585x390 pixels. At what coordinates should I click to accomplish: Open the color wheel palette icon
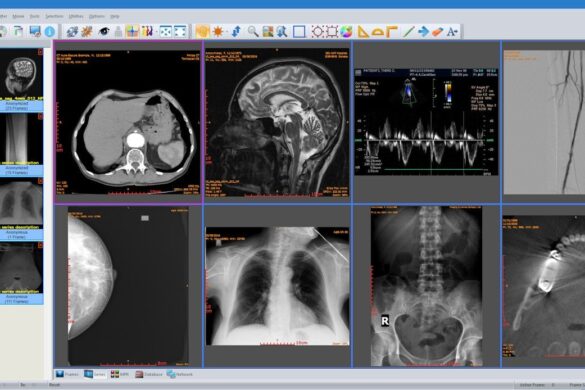point(346,32)
